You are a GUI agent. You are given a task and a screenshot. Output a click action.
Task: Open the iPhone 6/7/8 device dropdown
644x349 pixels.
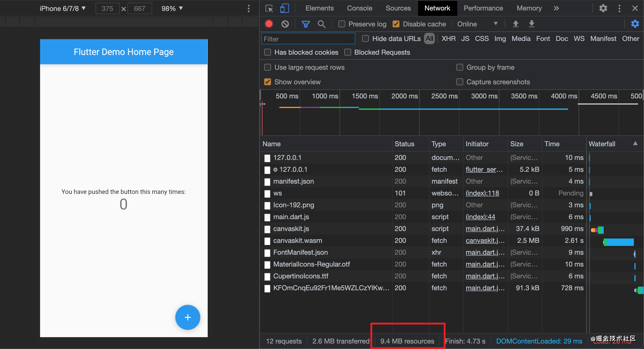[x=62, y=8]
